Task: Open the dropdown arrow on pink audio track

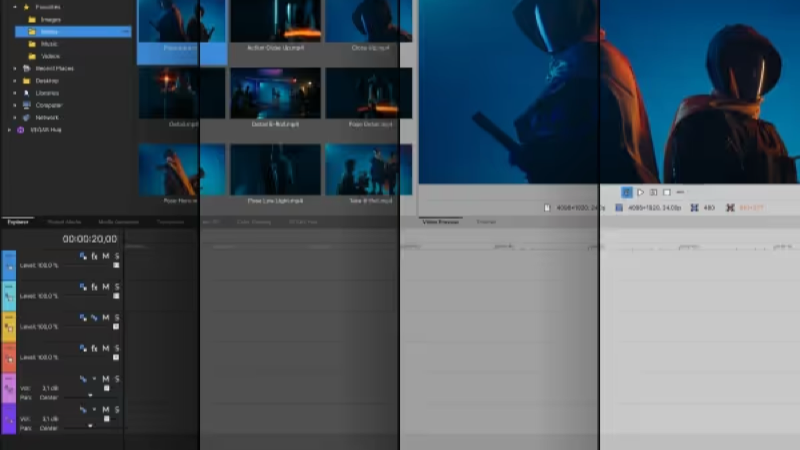Action: (94, 379)
